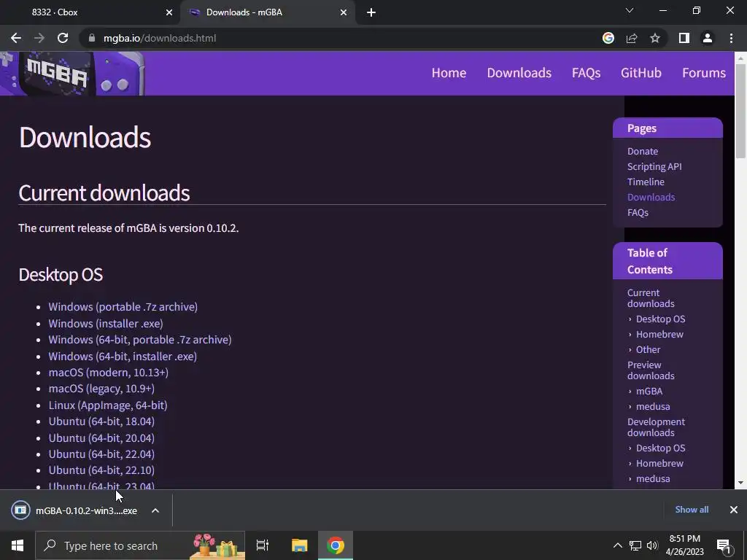
Task: Click the taskbar search box
Action: [x=140, y=545]
